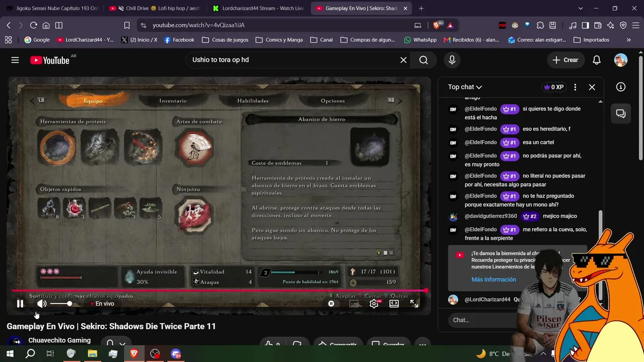Toggle the chat panel side icon
644x362 pixels.
click(x=621, y=114)
